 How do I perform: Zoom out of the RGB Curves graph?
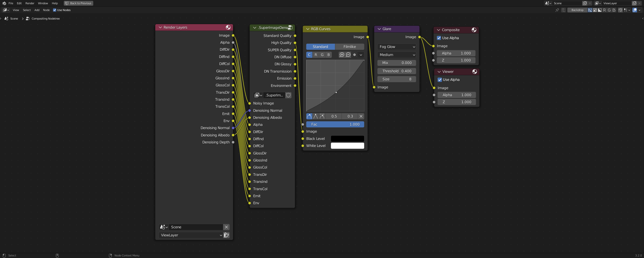click(348, 55)
